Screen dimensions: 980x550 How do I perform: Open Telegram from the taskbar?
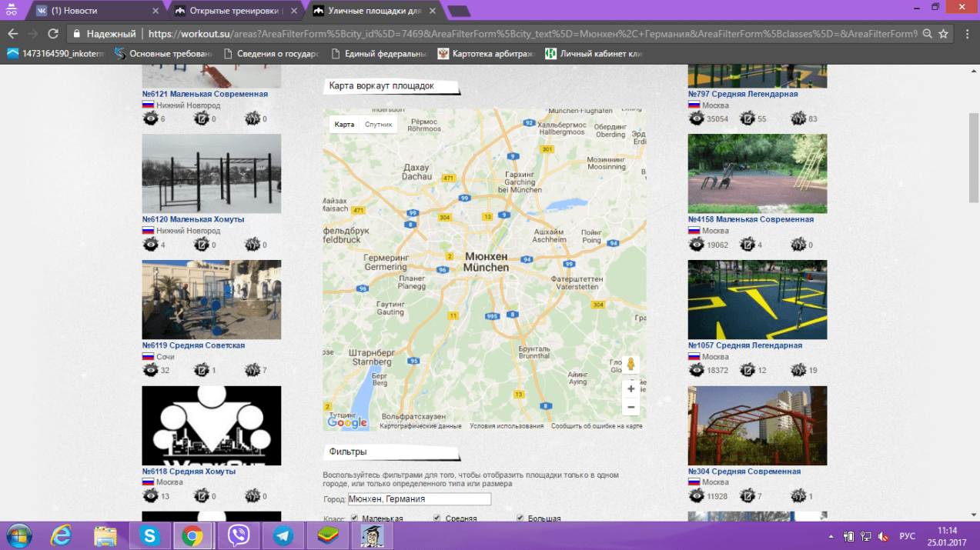(x=283, y=535)
